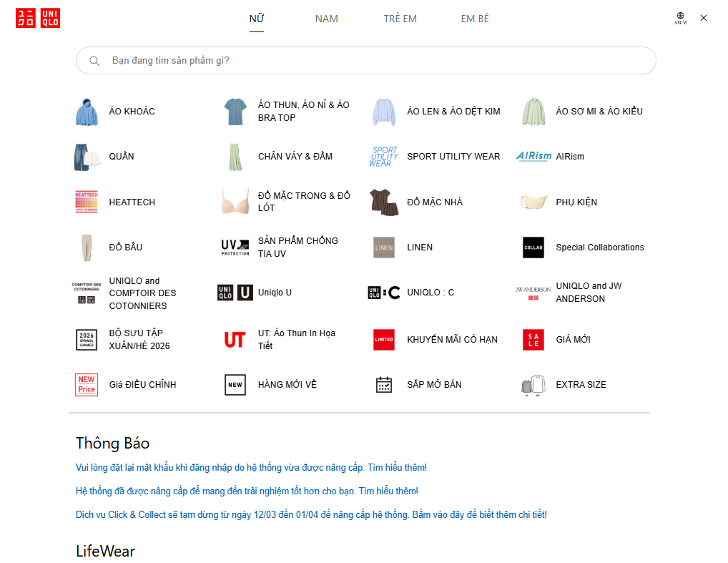The width and height of the screenshot is (728, 563).
Task: Click the HEATTECH category icon
Action: [87, 202]
